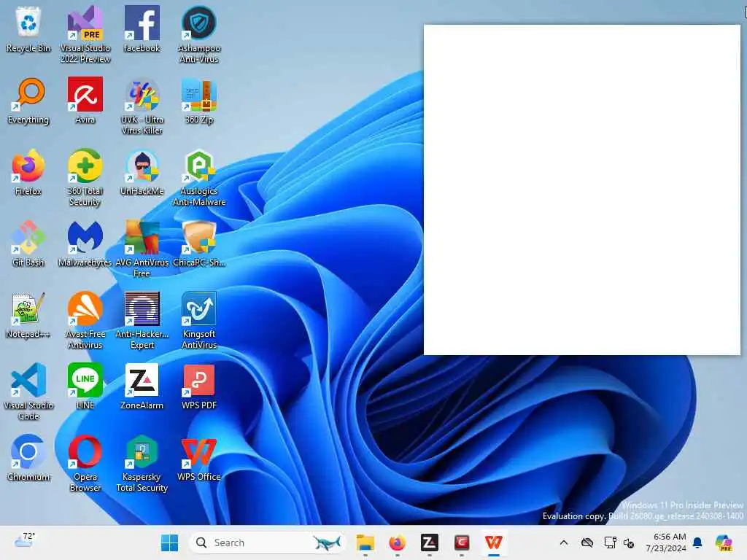This screenshot has height=560, width=747.
Task: Open the Windows Start menu
Action: point(169,542)
